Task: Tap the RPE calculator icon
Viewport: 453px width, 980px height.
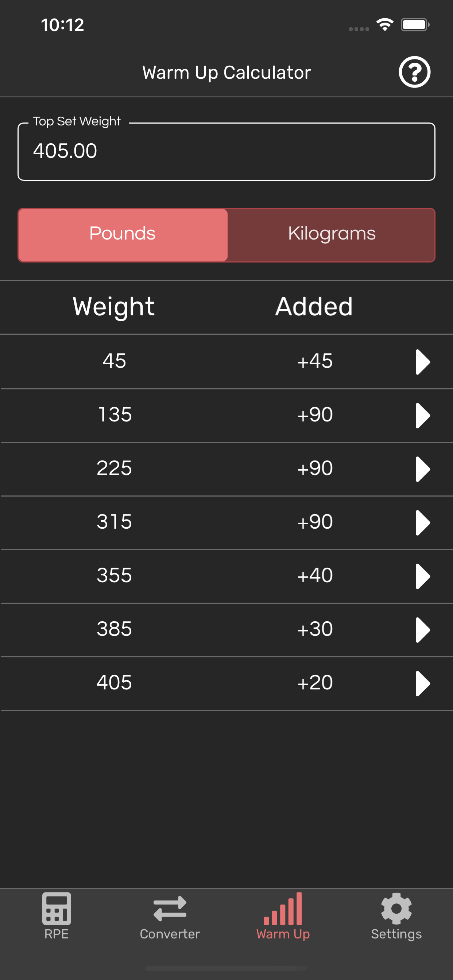Action: click(x=56, y=909)
